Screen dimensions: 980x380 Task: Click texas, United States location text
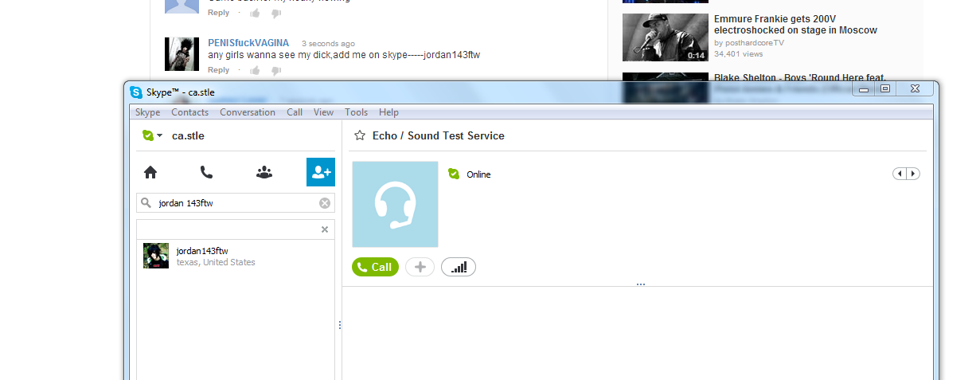pyautogui.click(x=216, y=262)
